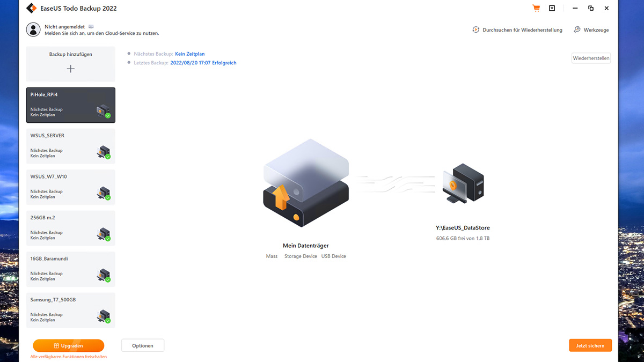Click the Letztes Backup label in the header
Image resolution: width=644 pixels, height=362 pixels.
tap(151, 63)
